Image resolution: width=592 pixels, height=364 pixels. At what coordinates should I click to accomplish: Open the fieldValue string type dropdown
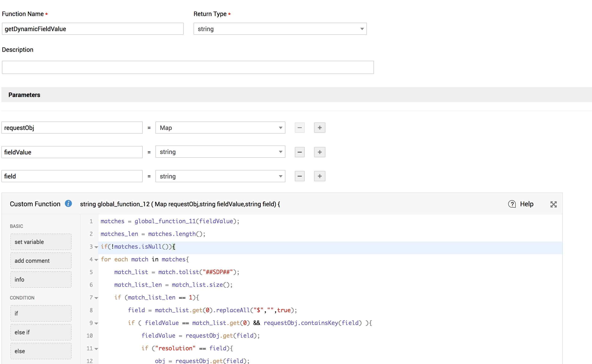pyautogui.click(x=220, y=152)
